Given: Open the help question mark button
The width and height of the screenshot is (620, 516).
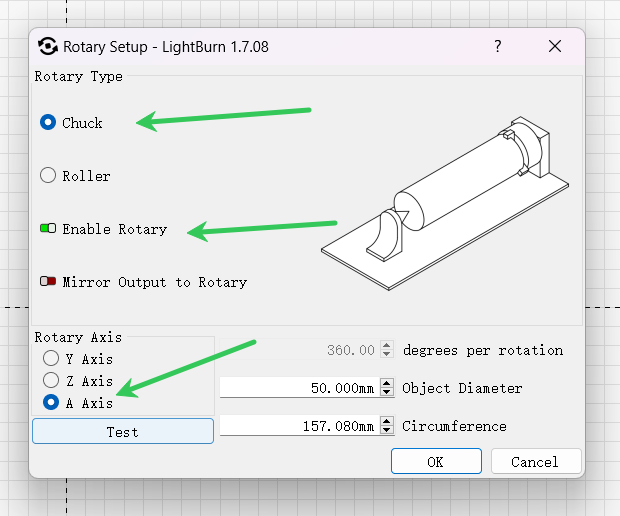Looking at the screenshot, I should 497,46.
